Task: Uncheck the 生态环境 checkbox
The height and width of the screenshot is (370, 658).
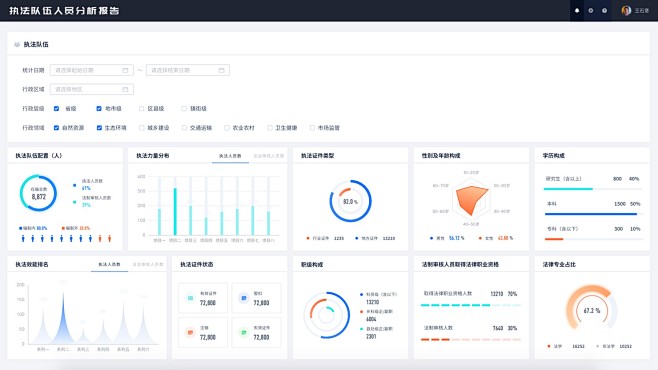Action: [x=99, y=128]
